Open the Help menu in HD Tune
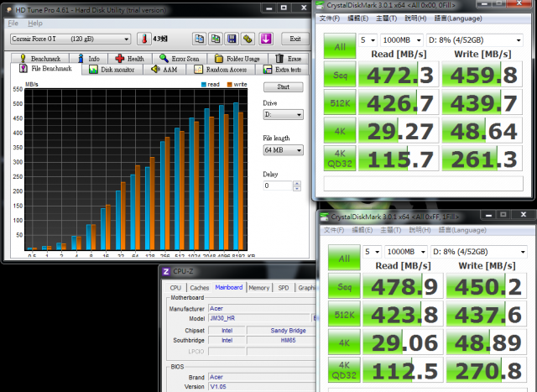The height and width of the screenshot is (392, 537). tap(35, 24)
